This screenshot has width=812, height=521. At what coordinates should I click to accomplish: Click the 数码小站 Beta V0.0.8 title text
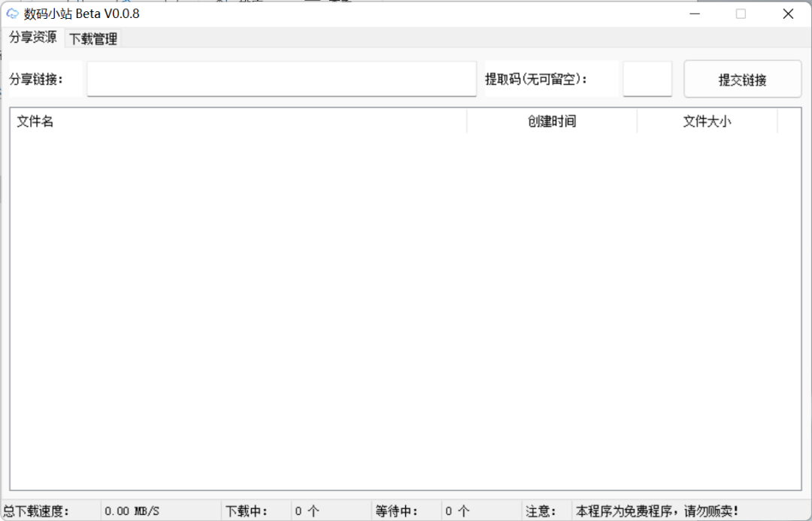coord(82,14)
